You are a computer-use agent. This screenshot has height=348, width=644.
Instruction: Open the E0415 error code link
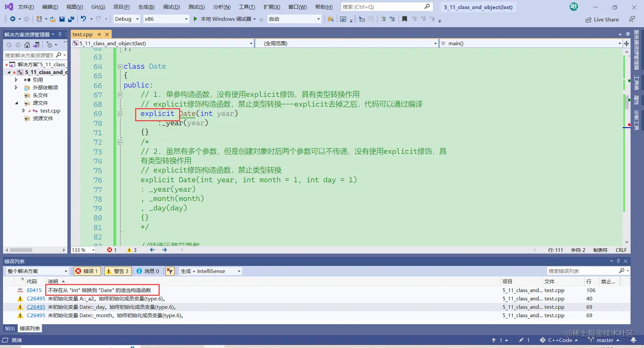pos(34,290)
